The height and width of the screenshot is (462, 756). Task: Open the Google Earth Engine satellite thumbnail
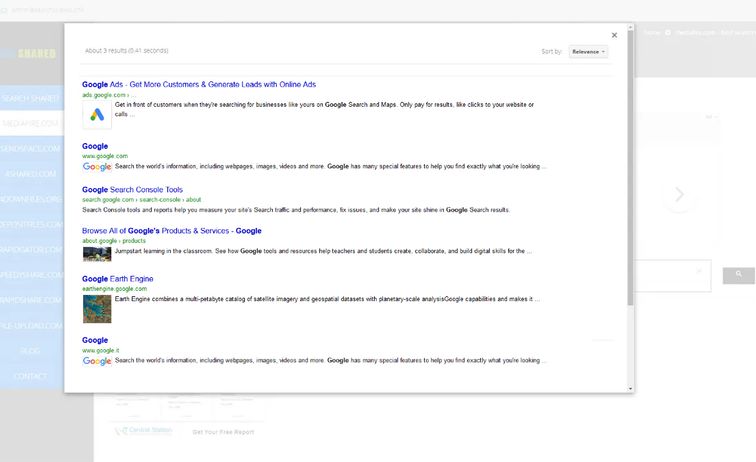pyautogui.click(x=97, y=307)
